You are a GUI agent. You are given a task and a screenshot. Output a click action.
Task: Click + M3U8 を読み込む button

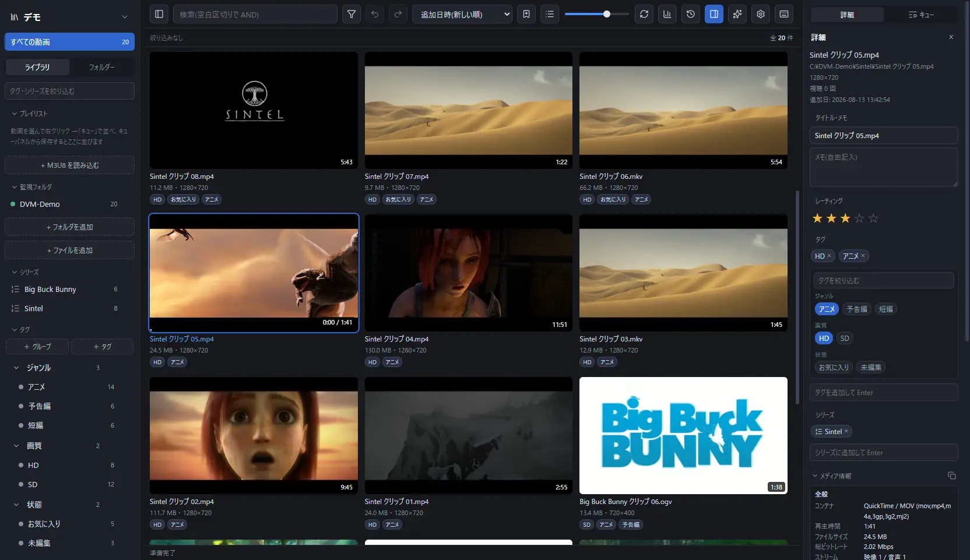coord(69,165)
